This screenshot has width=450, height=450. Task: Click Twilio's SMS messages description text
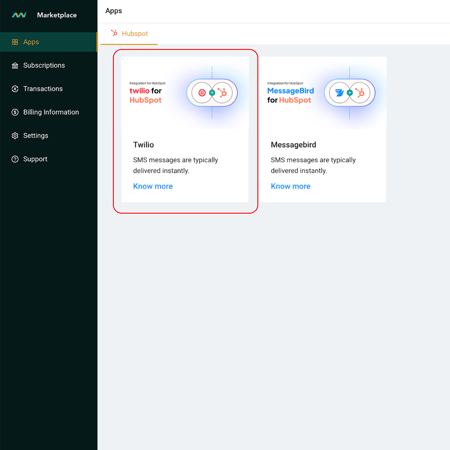[176, 165]
